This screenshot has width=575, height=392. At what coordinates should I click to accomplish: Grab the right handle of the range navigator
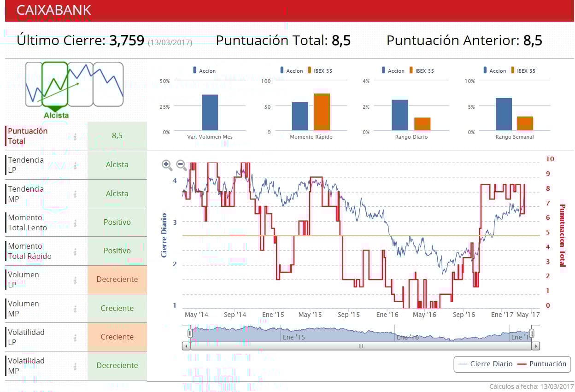coord(532,333)
